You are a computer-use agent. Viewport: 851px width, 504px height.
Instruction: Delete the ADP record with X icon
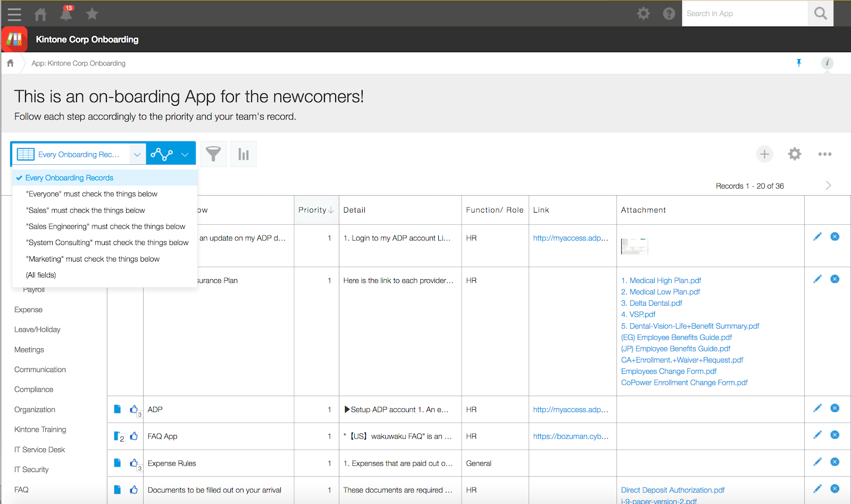point(835,408)
